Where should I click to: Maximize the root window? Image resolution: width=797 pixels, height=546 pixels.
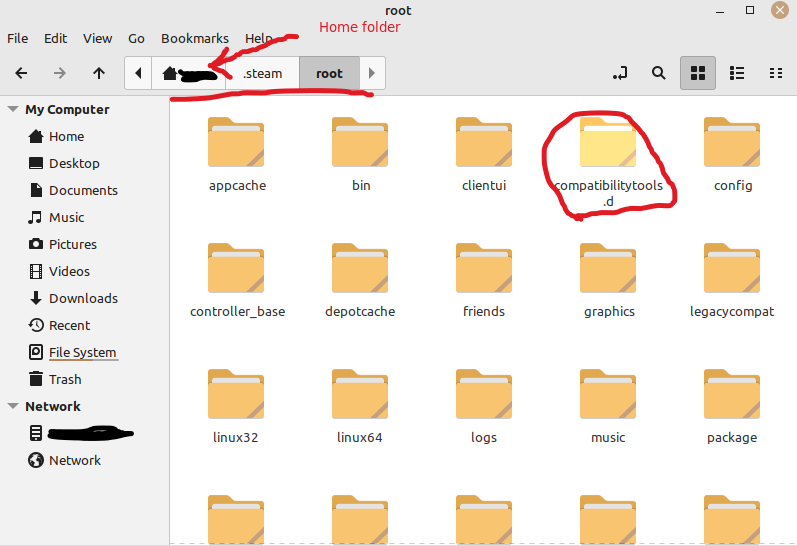tap(750, 10)
